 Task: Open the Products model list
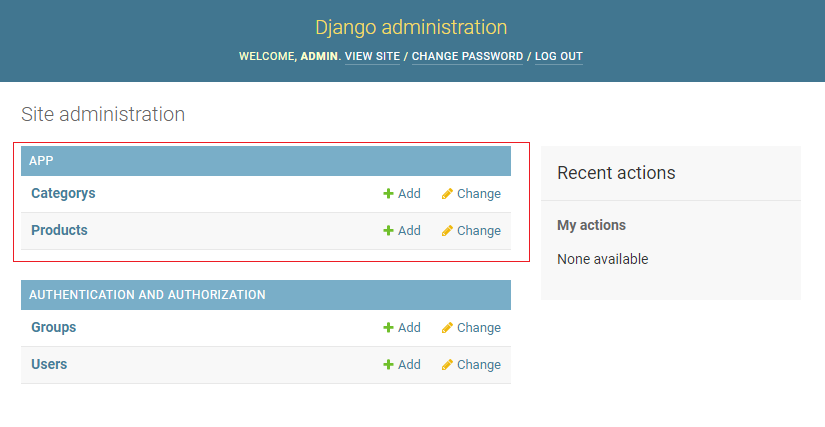[59, 230]
